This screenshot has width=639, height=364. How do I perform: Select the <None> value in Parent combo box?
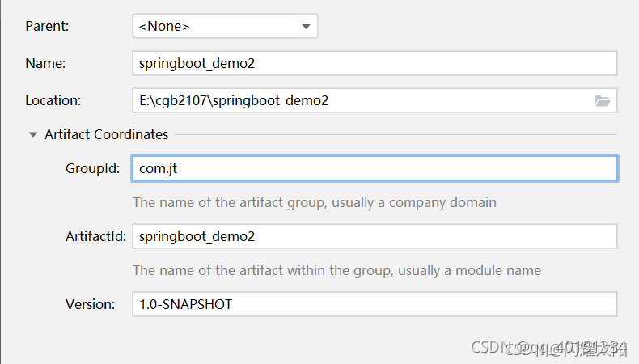[x=164, y=27]
